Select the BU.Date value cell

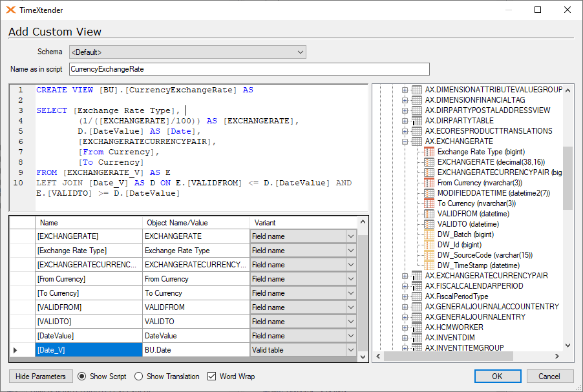[196, 350]
